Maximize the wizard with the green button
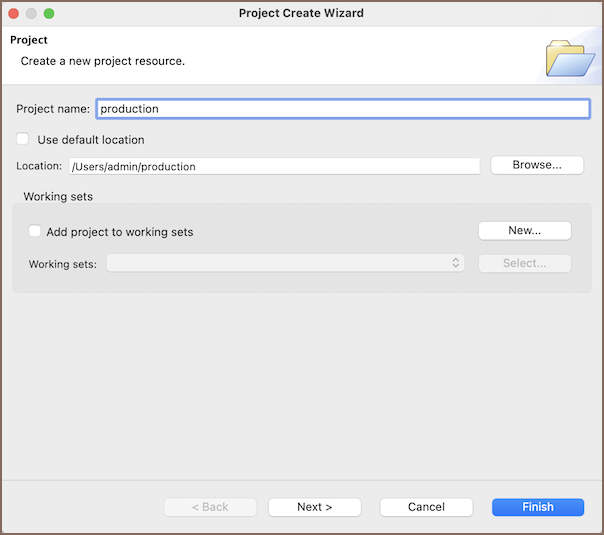Image resolution: width=604 pixels, height=535 pixels. coord(49,14)
